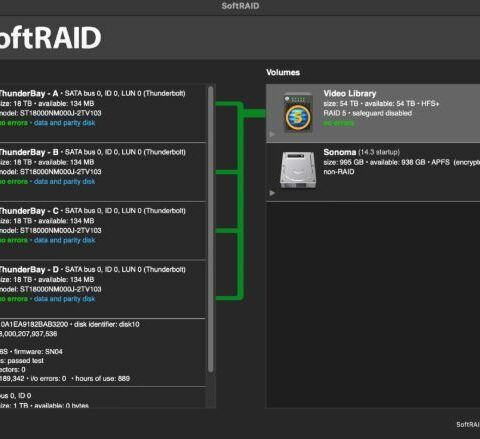The width and height of the screenshot is (480, 439).
Task: Click the passed test status line
Action: click(x=22, y=361)
